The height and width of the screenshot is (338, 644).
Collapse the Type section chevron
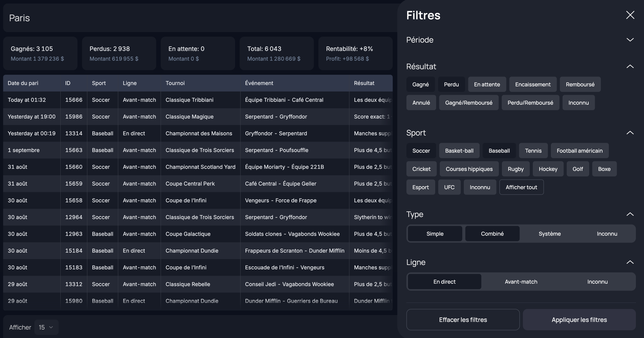click(x=630, y=215)
